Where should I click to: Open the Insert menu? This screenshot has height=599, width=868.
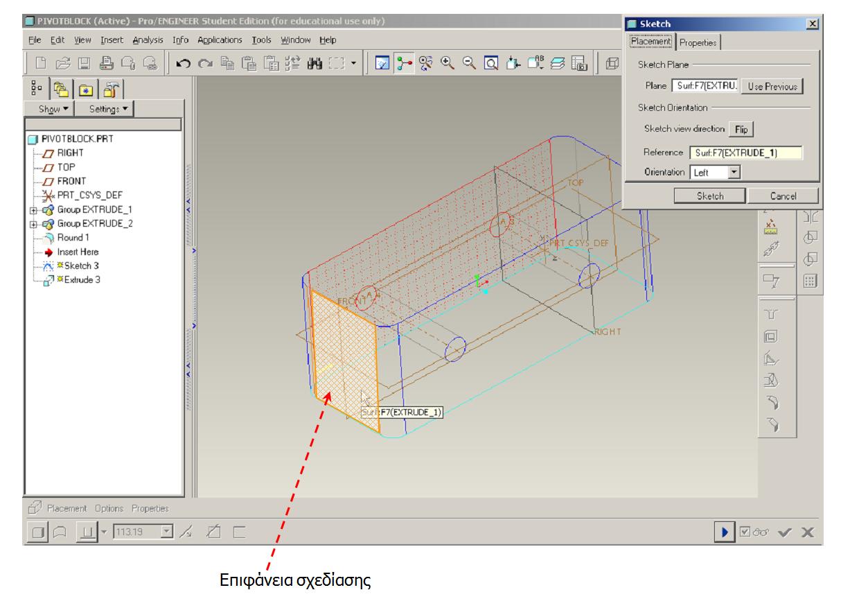112,40
